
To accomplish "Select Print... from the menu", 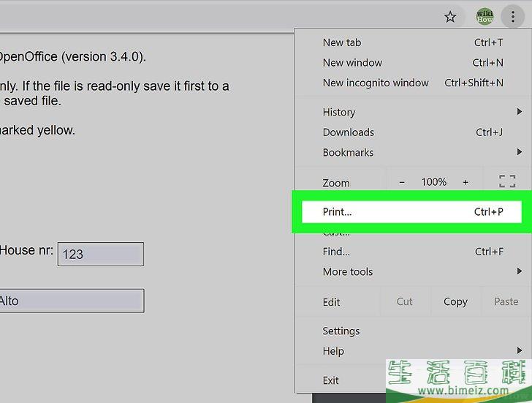I will (x=409, y=212).
